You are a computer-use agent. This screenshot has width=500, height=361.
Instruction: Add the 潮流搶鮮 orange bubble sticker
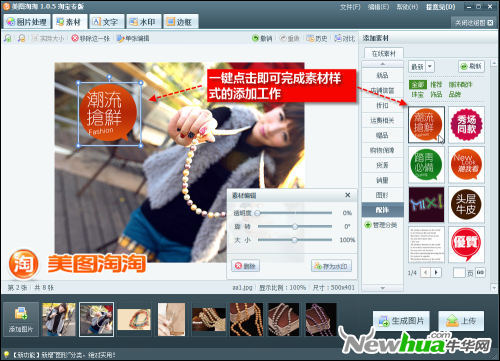(x=426, y=125)
